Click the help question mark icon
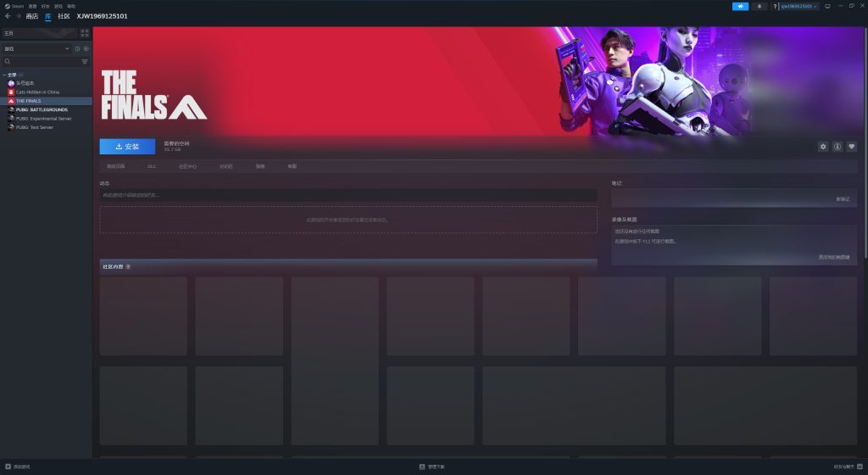868x475 pixels. click(x=775, y=6)
